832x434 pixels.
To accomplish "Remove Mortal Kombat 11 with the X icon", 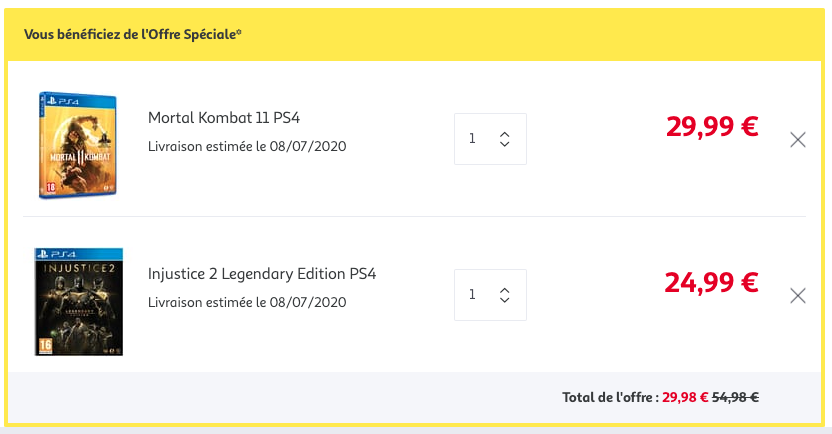I will (x=798, y=140).
